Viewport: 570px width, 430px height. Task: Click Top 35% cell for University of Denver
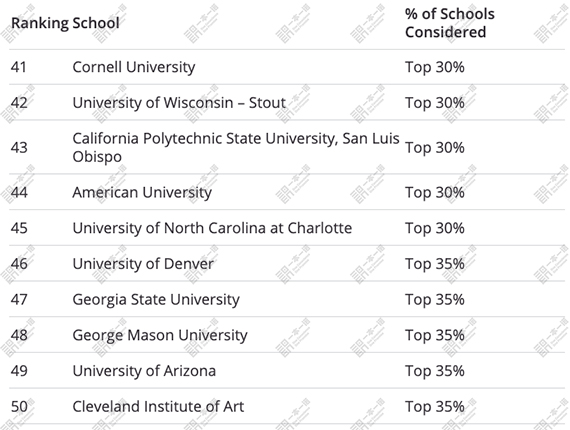pos(435,264)
